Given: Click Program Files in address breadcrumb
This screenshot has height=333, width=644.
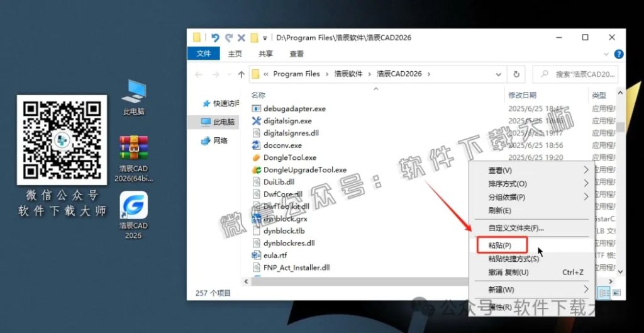Looking at the screenshot, I should [296, 74].
